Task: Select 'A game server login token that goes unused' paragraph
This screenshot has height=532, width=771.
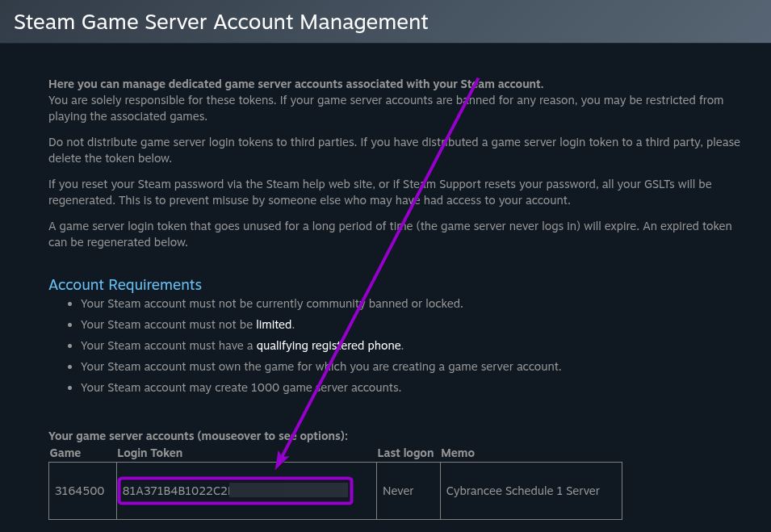Action: coord(390,234)
